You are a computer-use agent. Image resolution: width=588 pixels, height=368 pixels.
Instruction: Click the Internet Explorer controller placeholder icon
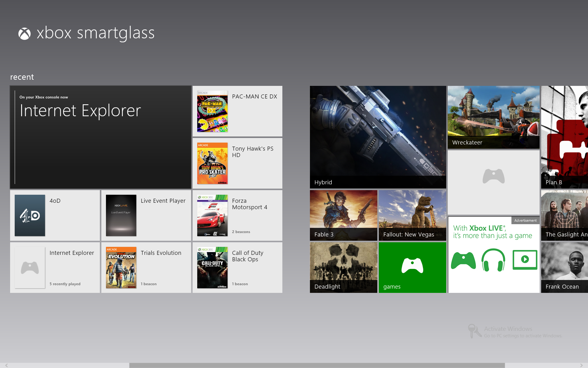[x=30, y=268]
